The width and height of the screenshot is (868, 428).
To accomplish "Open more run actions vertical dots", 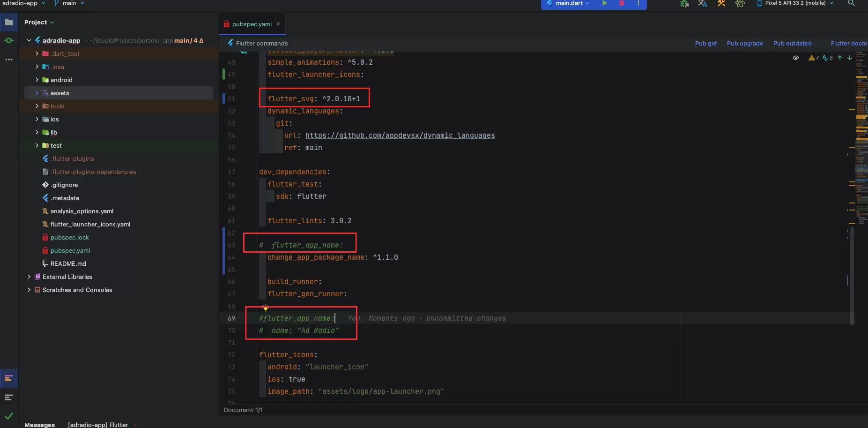I will pos(638,3).
